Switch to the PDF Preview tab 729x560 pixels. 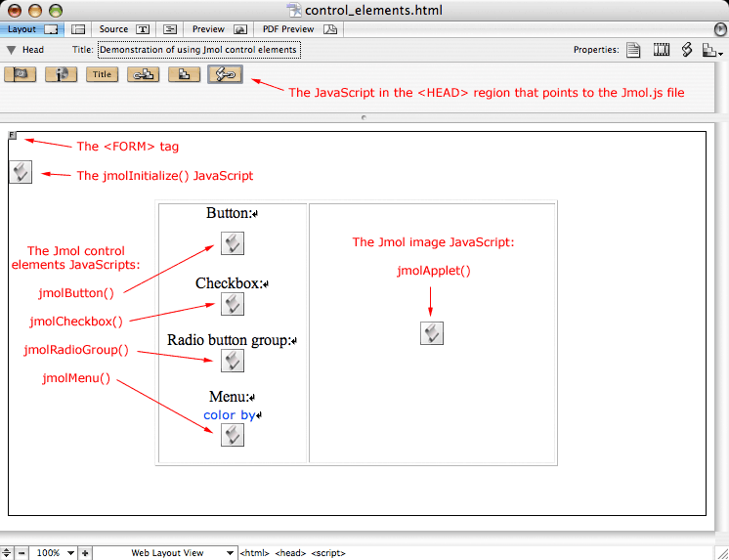287,30
